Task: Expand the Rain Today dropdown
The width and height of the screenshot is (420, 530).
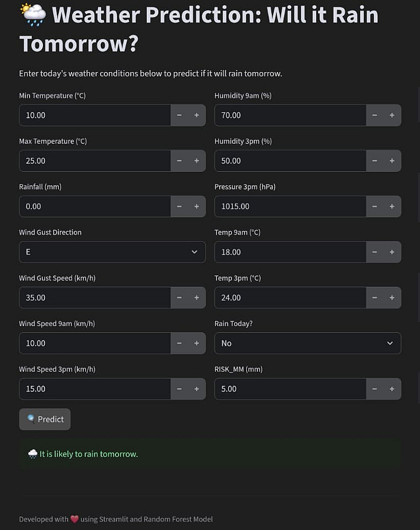Action: click(307, 343)
